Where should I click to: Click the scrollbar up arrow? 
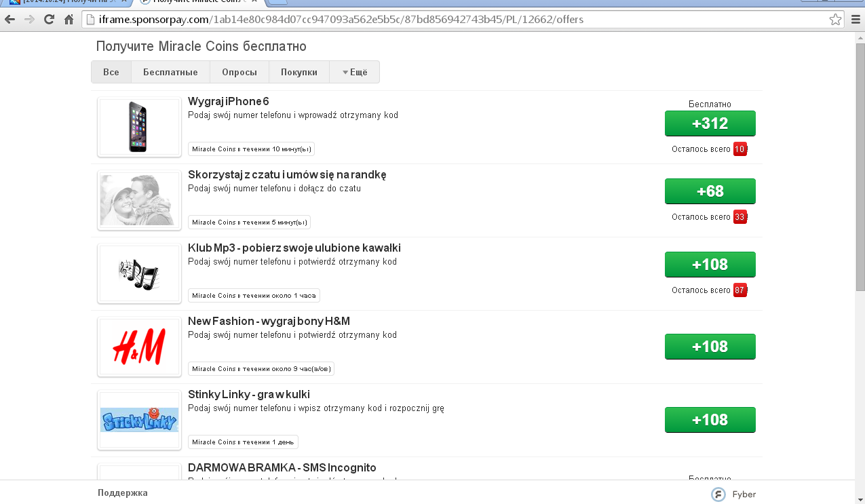860,37
